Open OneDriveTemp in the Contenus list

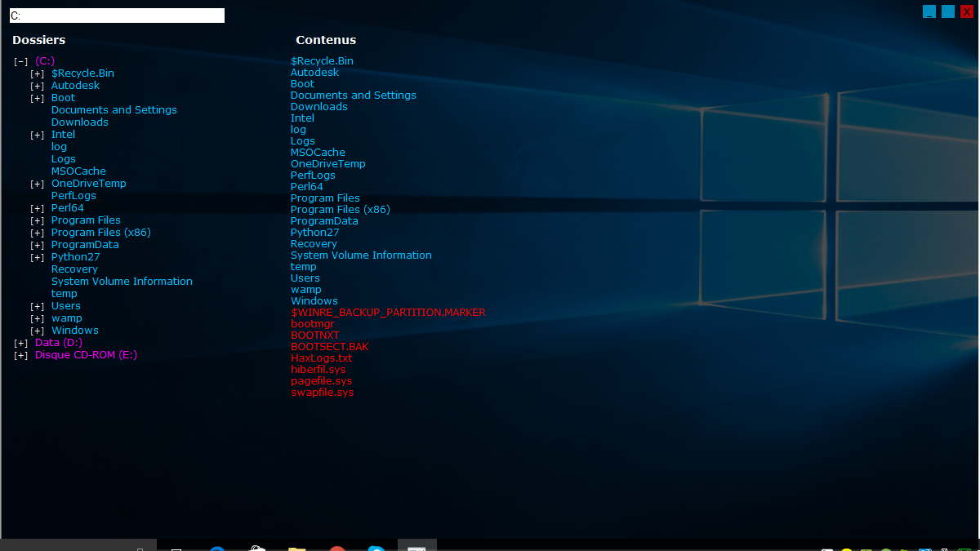coord(328,164)
